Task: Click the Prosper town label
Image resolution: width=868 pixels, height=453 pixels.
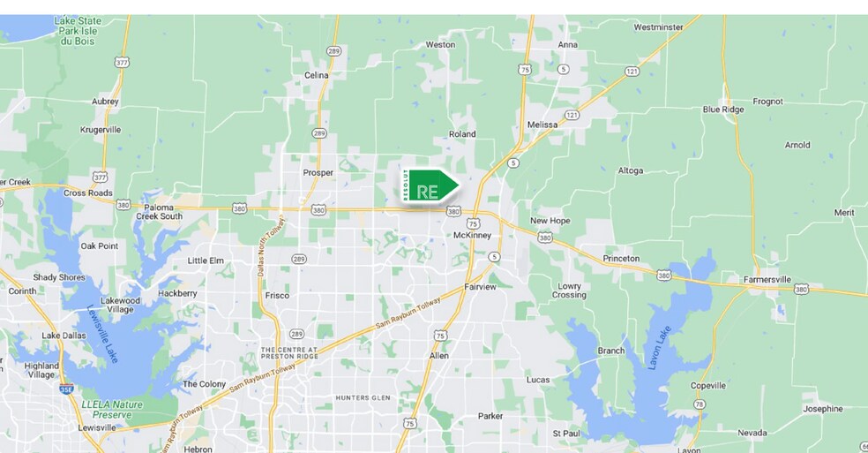Action: pyautogui.click(x=318, y=173)
